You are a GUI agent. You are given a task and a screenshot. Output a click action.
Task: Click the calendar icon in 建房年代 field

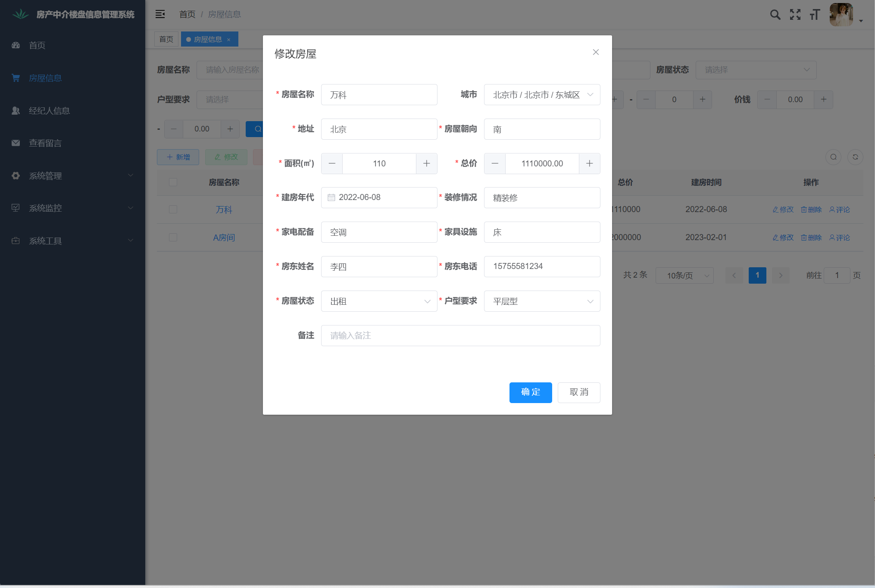pos(331,197)
